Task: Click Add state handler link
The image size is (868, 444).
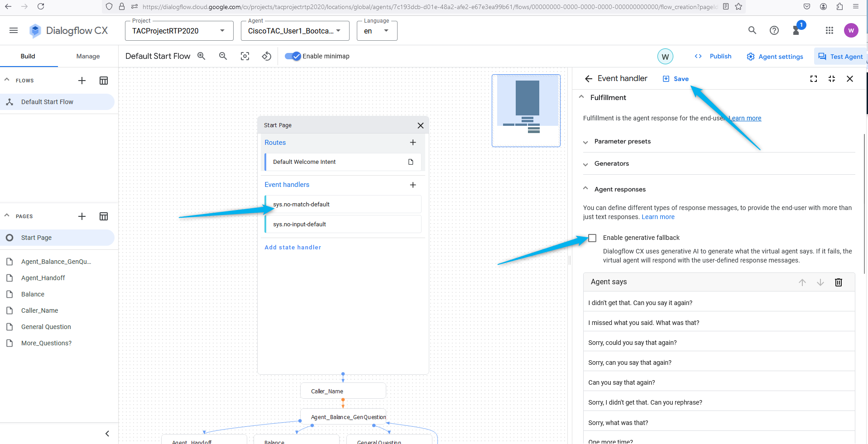Action: pos(293,248)
